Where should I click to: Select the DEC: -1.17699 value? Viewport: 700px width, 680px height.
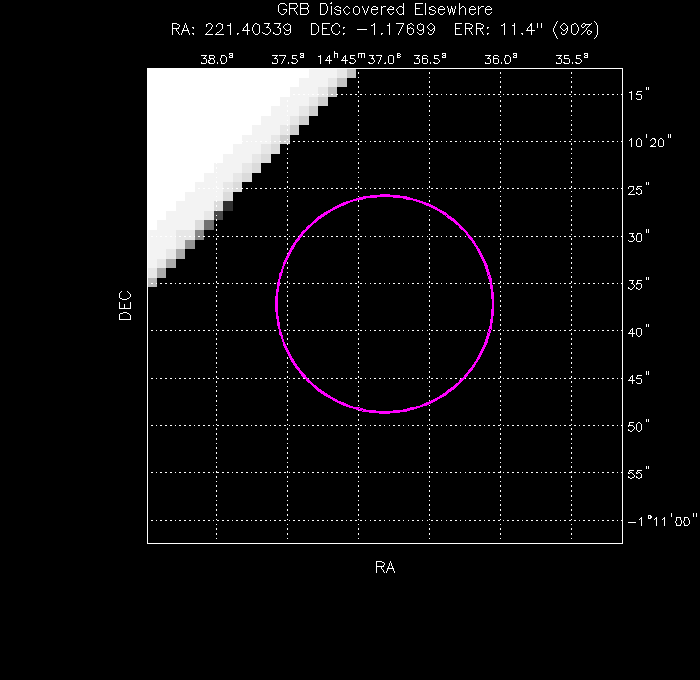coord(373,30)
